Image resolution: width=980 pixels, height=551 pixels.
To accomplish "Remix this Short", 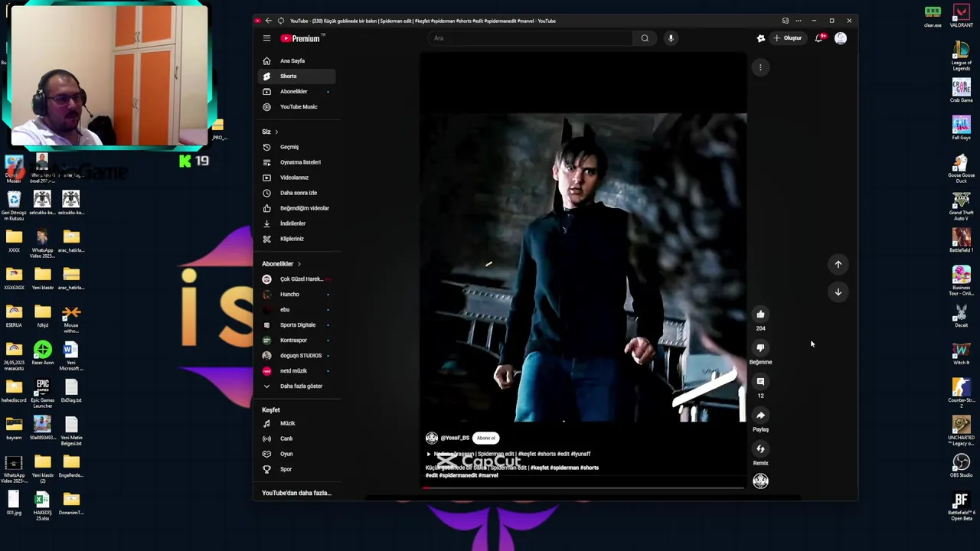I will coord(760,448).
